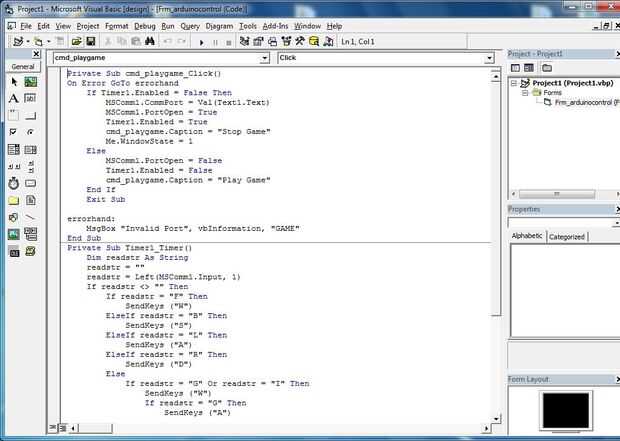Viewport: 620px width, 441px height.
Task: Select the CheckBox control in the toolbox
Action: click(13, 132)
